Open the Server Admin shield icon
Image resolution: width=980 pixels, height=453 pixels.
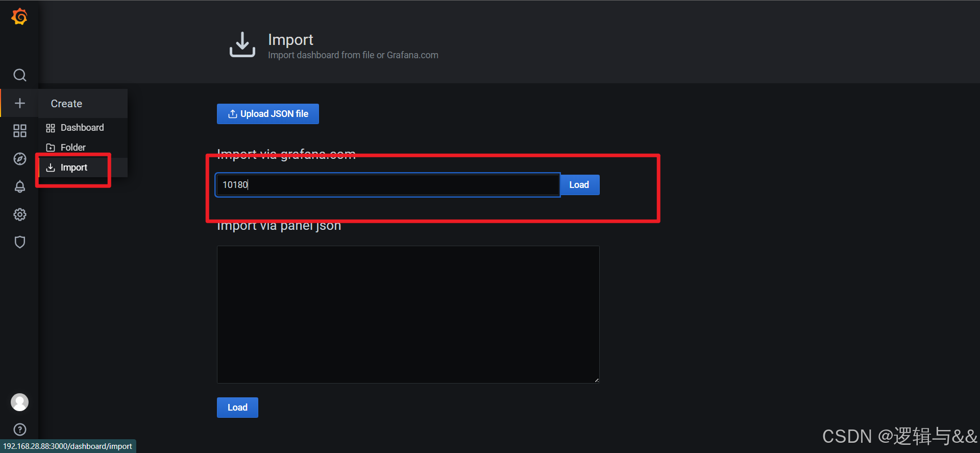point(19,242)
